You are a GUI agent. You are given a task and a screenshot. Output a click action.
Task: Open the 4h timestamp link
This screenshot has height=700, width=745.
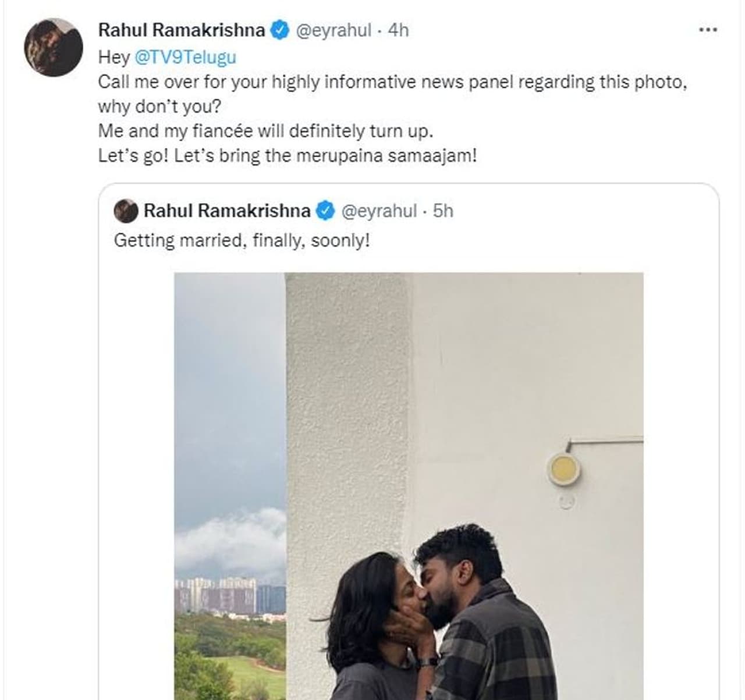pyautogui.click(x=398, y=30)
